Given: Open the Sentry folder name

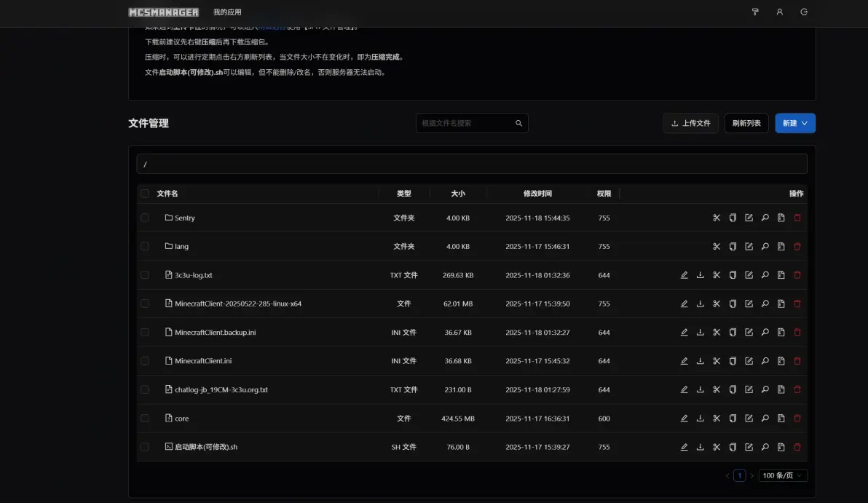Looking at the screenshot, I should pos(185,218).
